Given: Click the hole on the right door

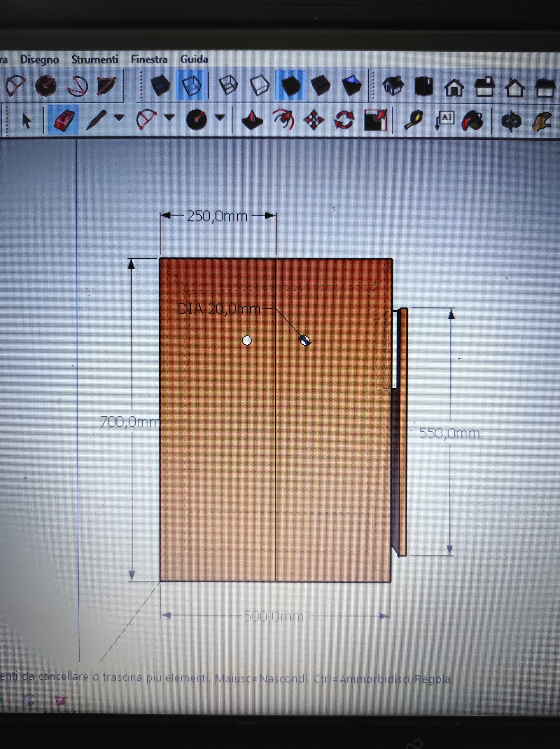Looking at the screenshot, I should (x=306, y=341).
